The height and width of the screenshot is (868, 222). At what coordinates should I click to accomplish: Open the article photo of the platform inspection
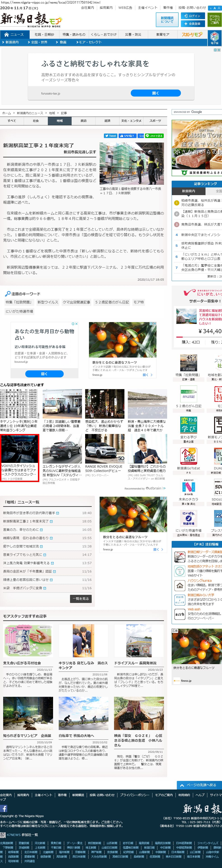[132, 163]
